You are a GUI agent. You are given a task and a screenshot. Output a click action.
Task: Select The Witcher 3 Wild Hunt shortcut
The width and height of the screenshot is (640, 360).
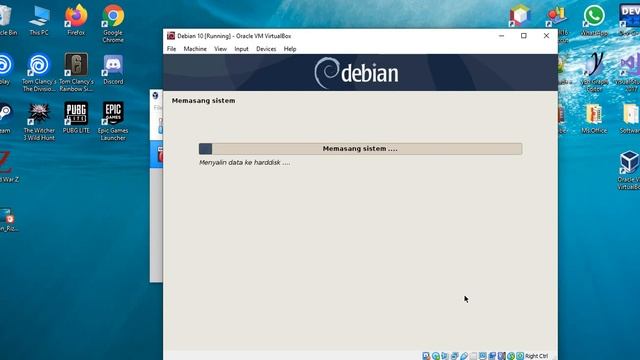pos(39,122)
